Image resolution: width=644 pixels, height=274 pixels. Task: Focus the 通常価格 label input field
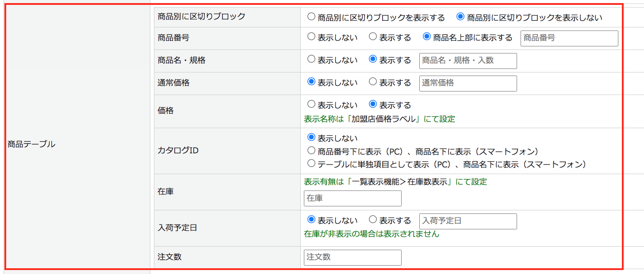[468, 83]
